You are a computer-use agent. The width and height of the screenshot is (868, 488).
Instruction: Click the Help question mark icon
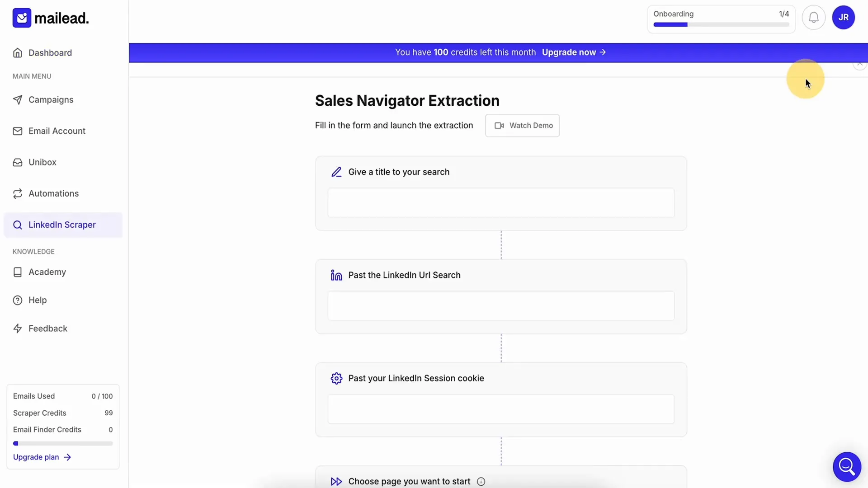pos(18,300)
